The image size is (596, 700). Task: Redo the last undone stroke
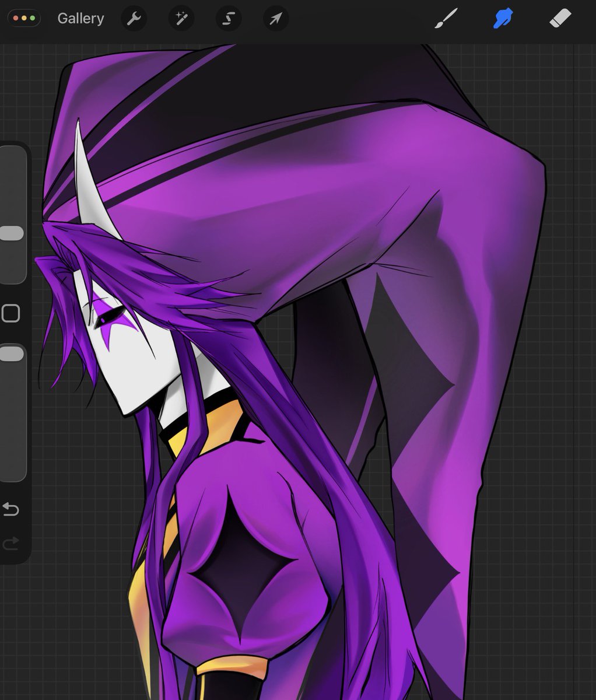click(11, 544)
